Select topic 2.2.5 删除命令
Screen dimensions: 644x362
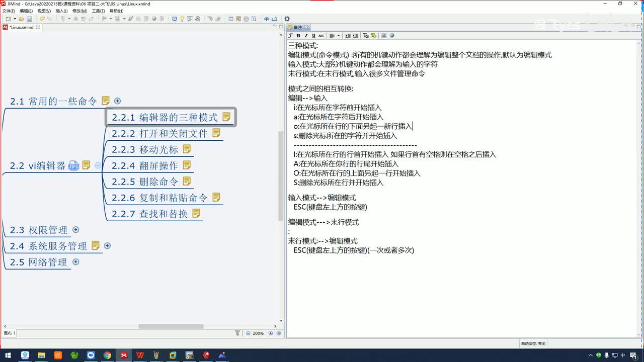[145, 182]
